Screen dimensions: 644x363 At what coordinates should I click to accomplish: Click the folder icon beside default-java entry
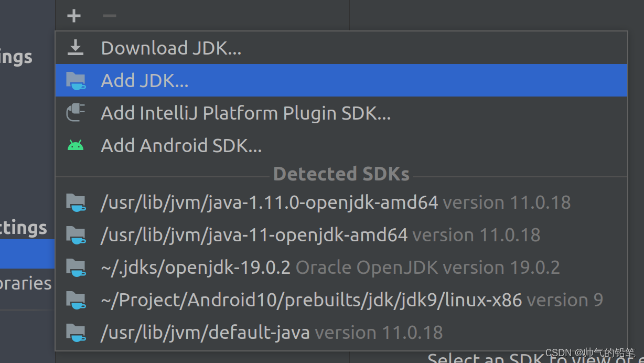coord(76,332)
